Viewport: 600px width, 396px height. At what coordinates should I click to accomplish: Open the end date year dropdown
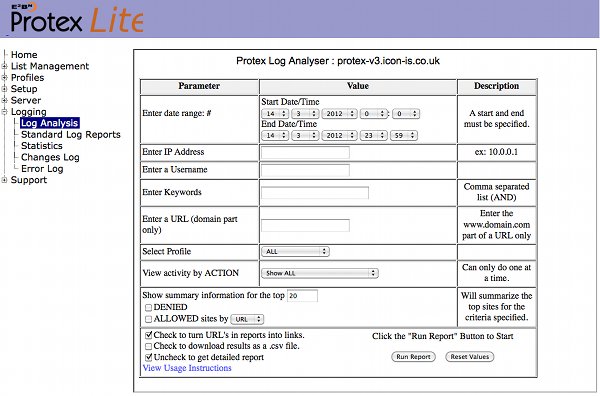click(x=339, y=135)
